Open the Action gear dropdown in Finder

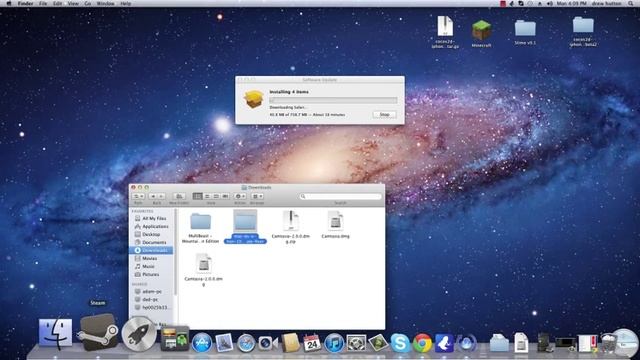coord(240,196)
